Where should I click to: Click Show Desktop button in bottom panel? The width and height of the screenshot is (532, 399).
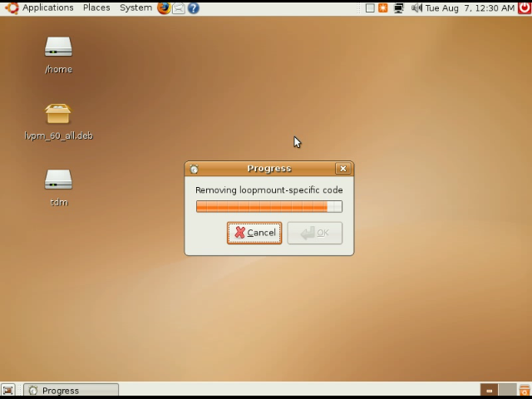click(x=8, y=390)
